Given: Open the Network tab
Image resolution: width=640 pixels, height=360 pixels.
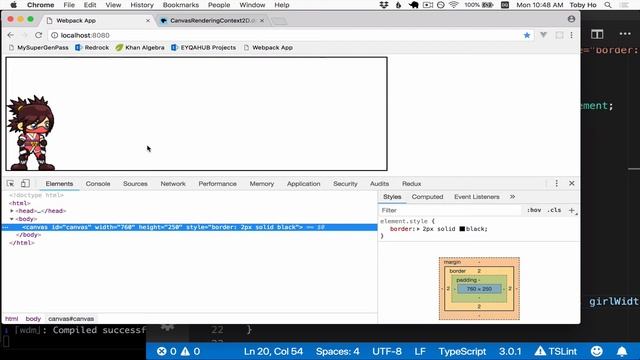Looking at the screenshot, I should pos(173,184).
